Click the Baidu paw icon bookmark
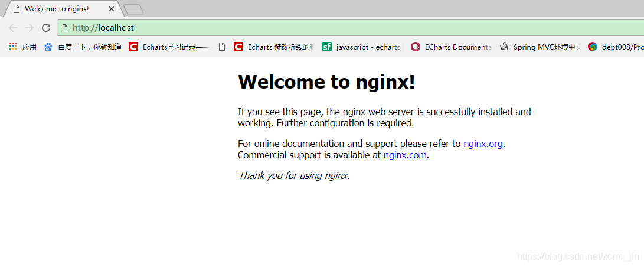 (48, 47)
